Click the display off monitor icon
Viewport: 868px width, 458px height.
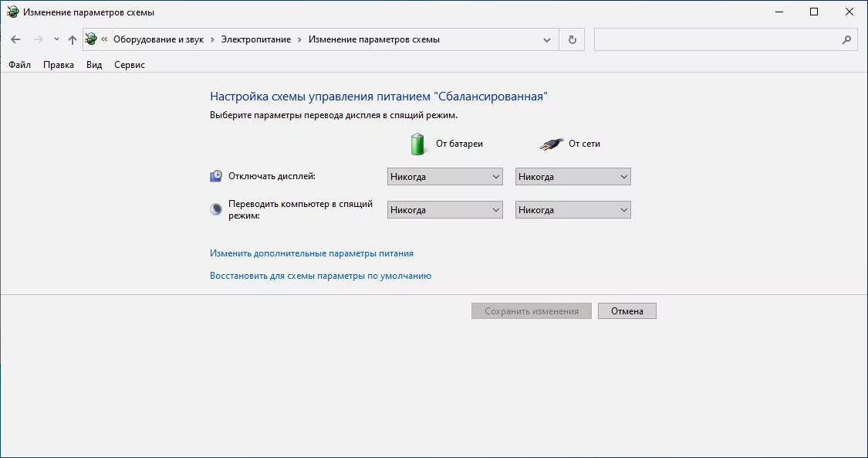pos(216,176)
